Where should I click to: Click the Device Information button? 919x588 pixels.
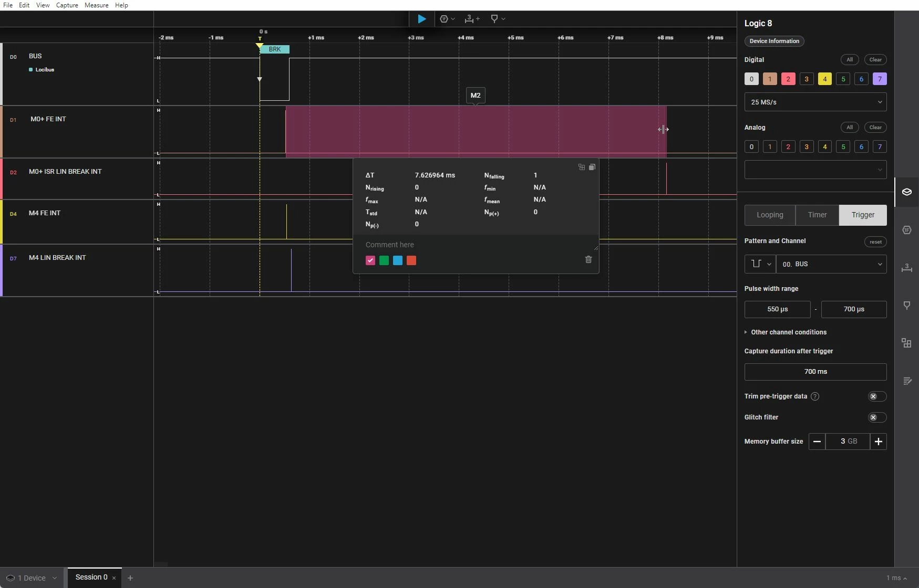pyautogui.click(x=774, y=41)
